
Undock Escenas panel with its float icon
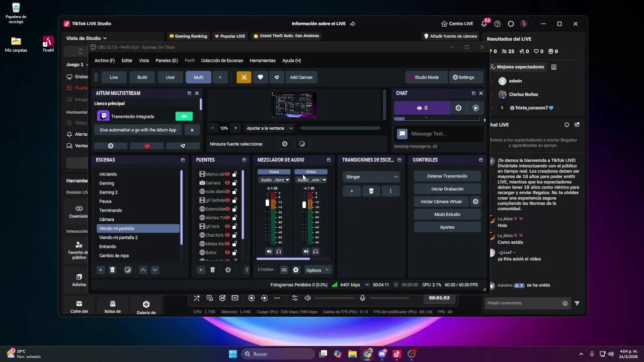tap(183, 160)
